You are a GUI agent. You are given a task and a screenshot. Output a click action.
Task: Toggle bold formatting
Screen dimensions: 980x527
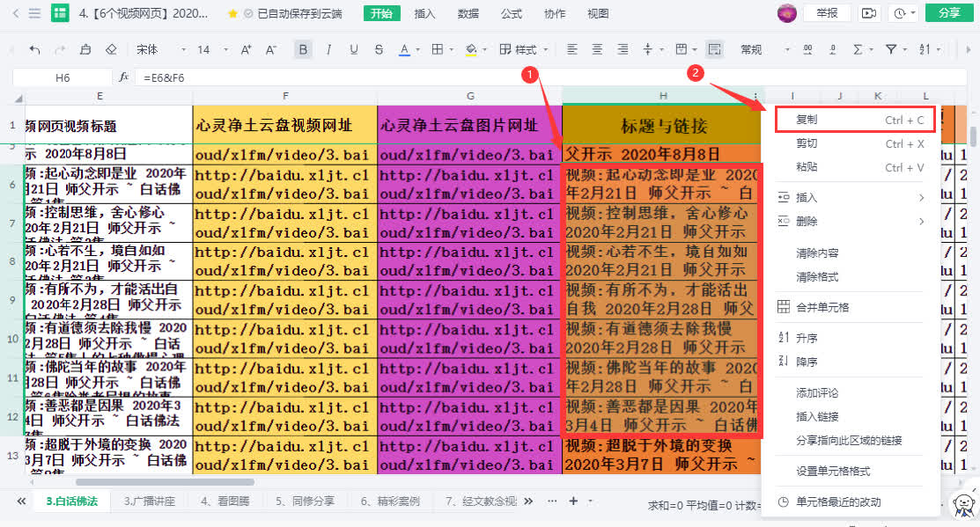tap(303, 49)
